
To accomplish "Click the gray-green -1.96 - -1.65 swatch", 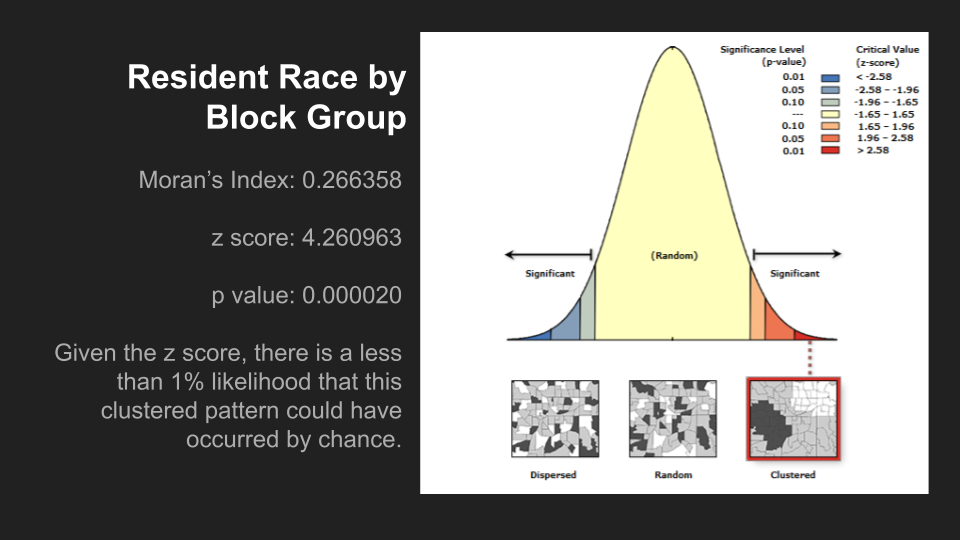I will [x=830, y=102].
